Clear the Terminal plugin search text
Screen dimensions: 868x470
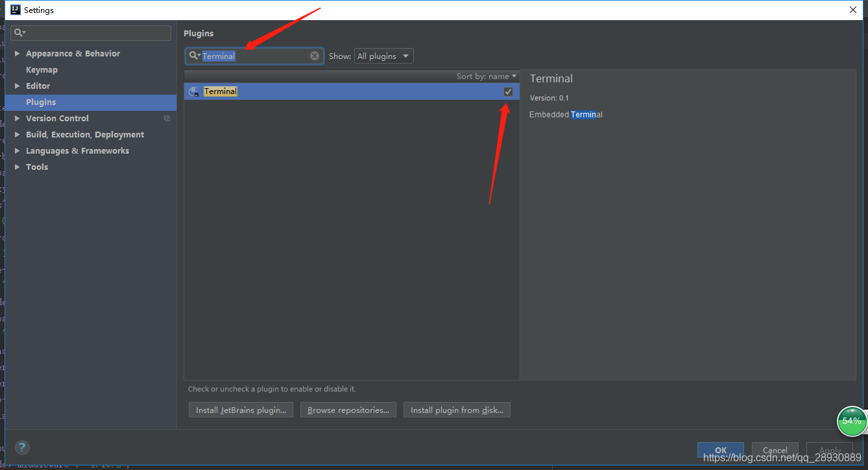pyautogui.click(x=315, y=56)
